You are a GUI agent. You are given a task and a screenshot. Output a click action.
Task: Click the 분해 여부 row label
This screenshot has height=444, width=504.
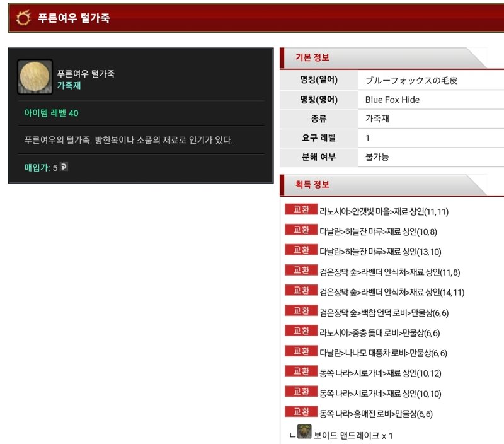[x=319, y=157]
